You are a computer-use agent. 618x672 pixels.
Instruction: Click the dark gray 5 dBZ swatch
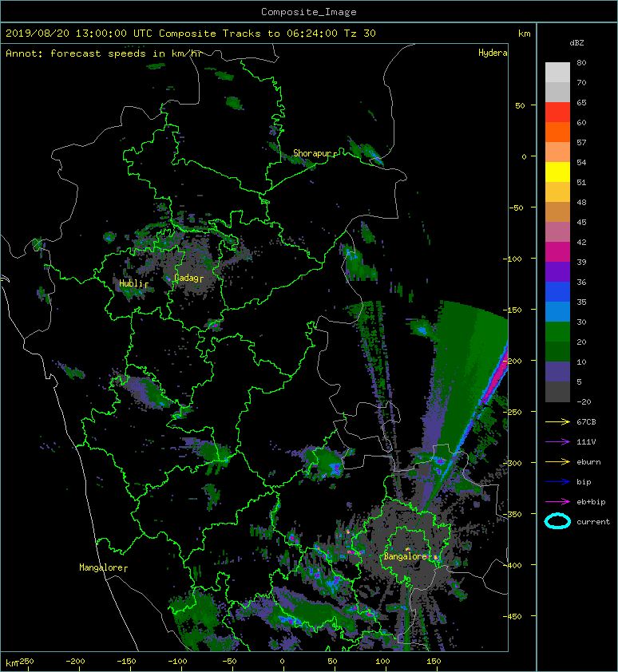click(x=557, y=392)
